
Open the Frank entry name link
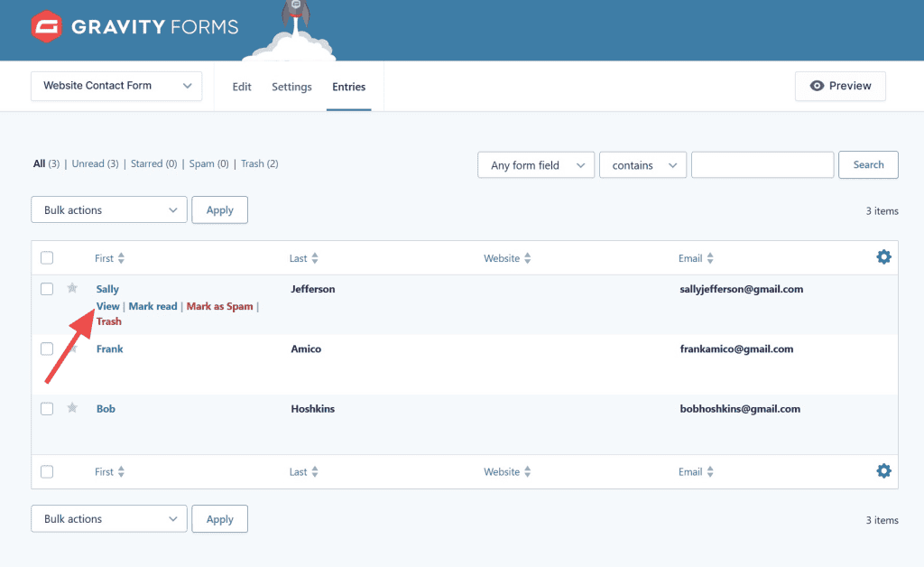tap(109, 349)
